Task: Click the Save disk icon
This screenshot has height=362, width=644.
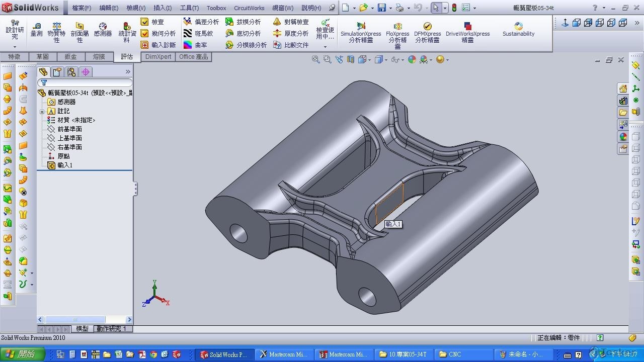Action: point(382,8)
